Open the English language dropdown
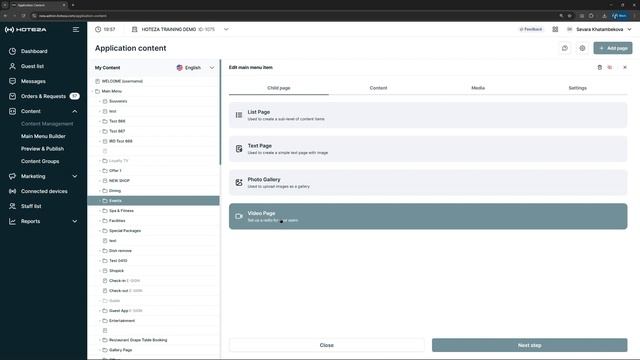Screen dimensions: 640x360 212,68
